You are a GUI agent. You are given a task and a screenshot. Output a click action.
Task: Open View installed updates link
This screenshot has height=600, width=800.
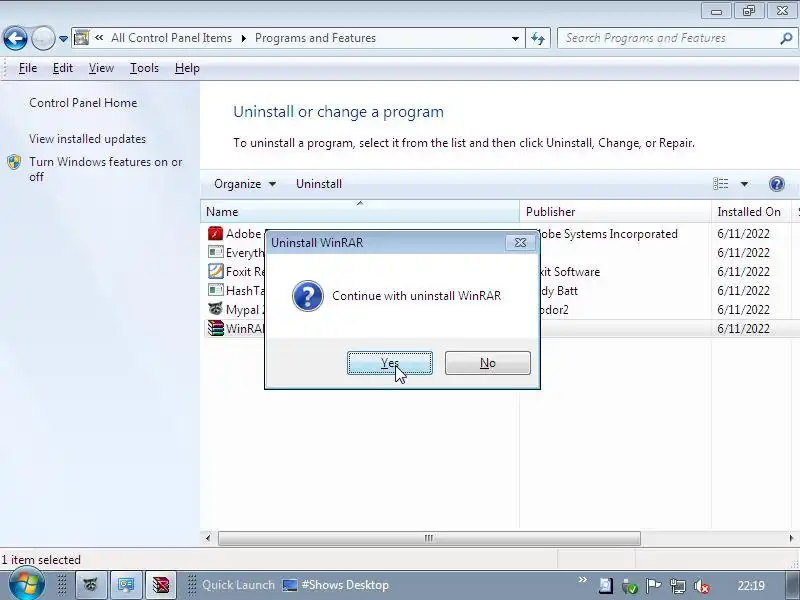(87, 139)
